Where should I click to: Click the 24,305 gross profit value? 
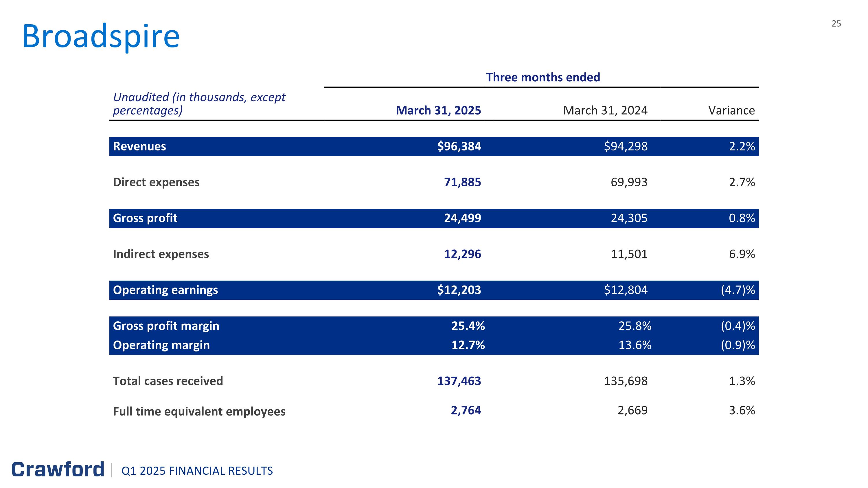click(629, 218)
